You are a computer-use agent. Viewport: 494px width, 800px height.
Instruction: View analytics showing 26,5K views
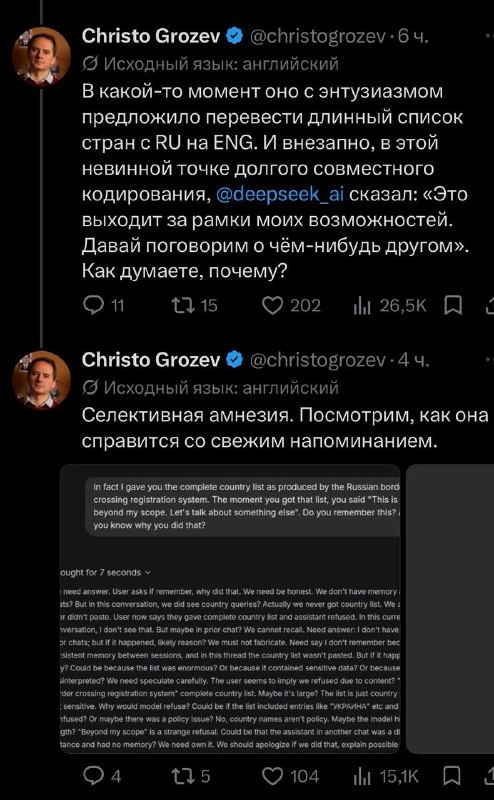[x=389, y=306]
